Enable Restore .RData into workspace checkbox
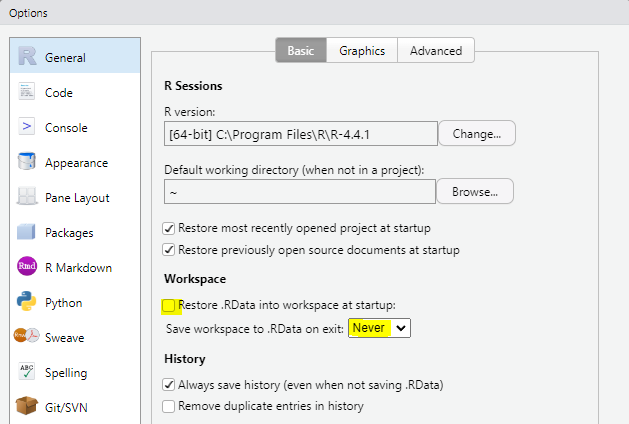The height and width of the screenshot is (424, 629). point(168,305)
